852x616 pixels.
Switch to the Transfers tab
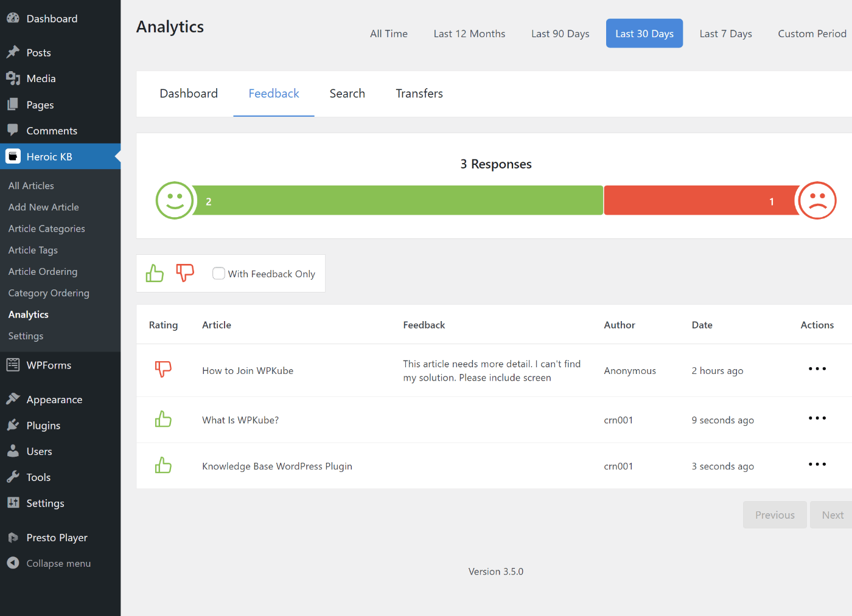click(419, 94)
